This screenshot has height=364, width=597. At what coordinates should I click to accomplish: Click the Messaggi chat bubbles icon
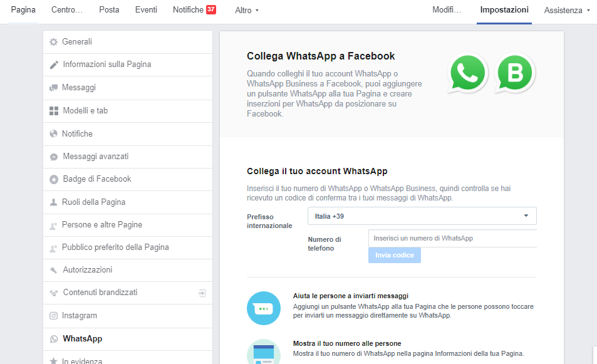coord(53,88)
